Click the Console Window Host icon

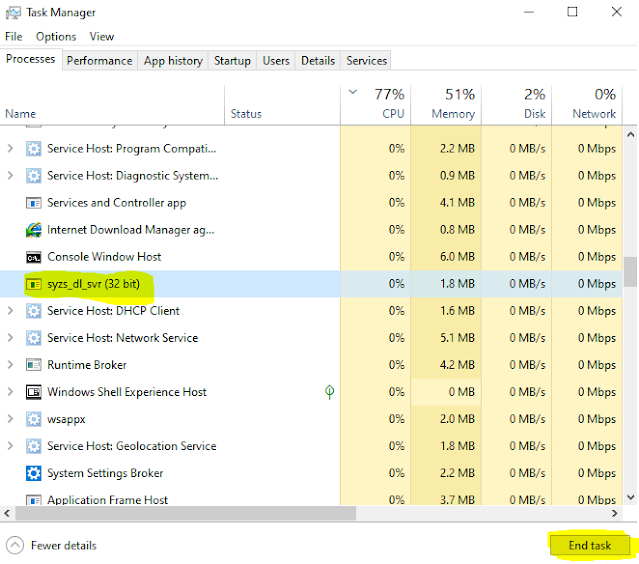click(x=33, y=257)
